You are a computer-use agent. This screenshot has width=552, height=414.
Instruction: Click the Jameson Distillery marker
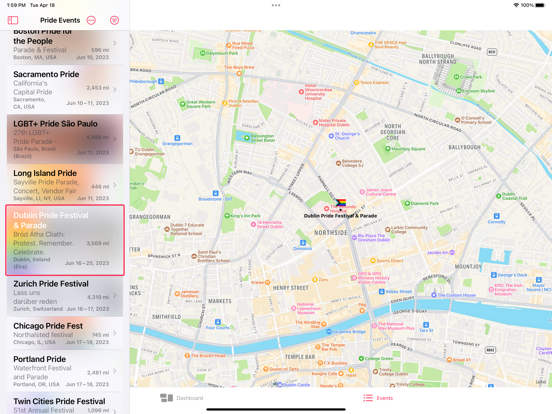pyautogui.click(x=177, y=294)
